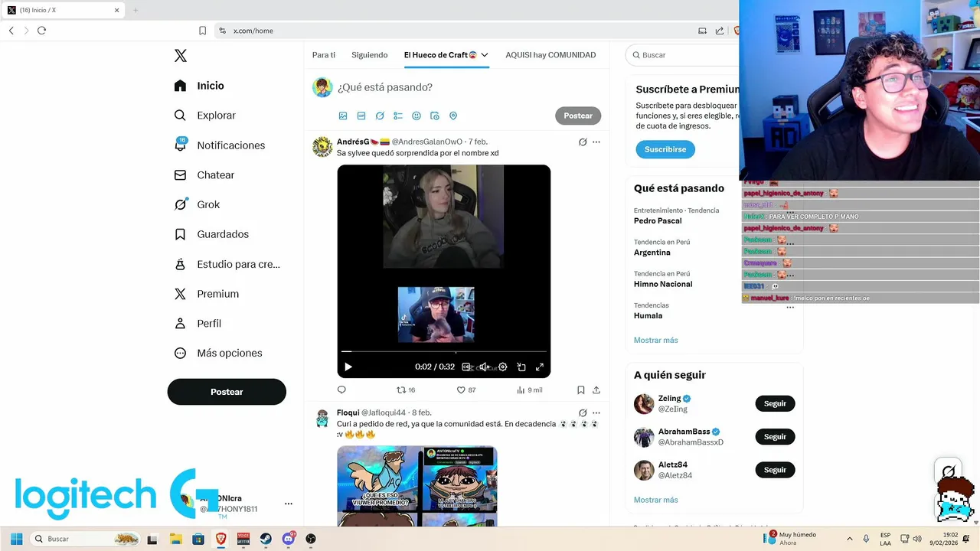Screen dimensions: 980x551
Task: Open the Himno Nacional trend
Action: pyautogui.click(x=663, y=284)
